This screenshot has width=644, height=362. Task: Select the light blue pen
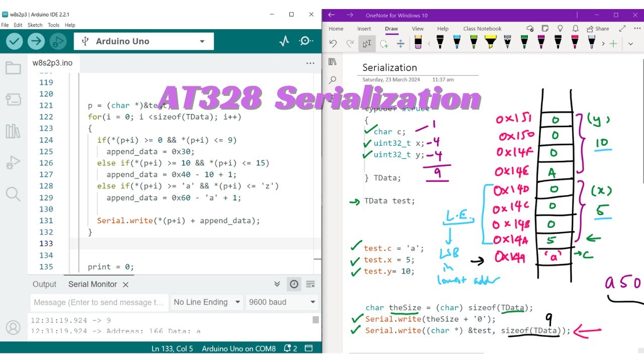pos(457,42)
